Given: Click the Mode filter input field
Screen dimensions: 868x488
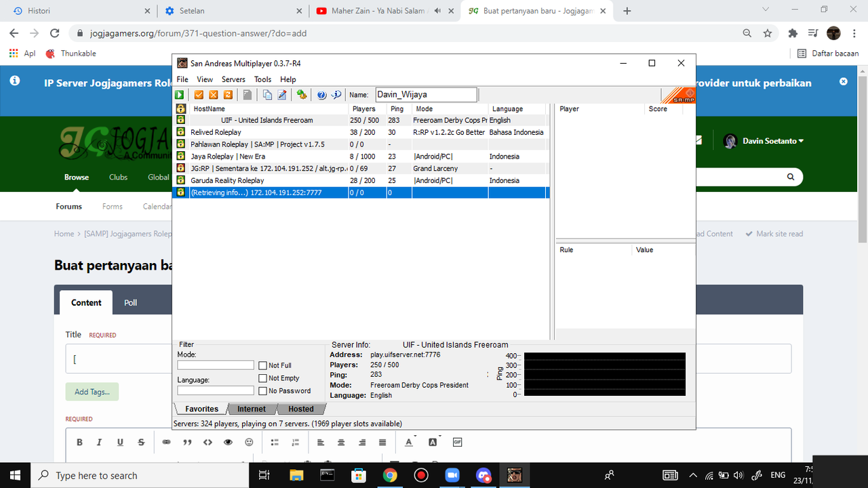Looking at the screenshot, I should (x=216, y=365).
